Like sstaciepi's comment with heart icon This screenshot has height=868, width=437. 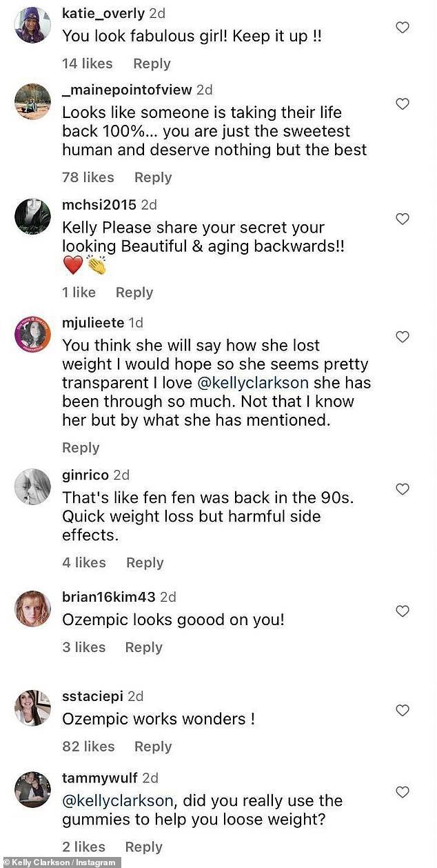coord(403,710)
